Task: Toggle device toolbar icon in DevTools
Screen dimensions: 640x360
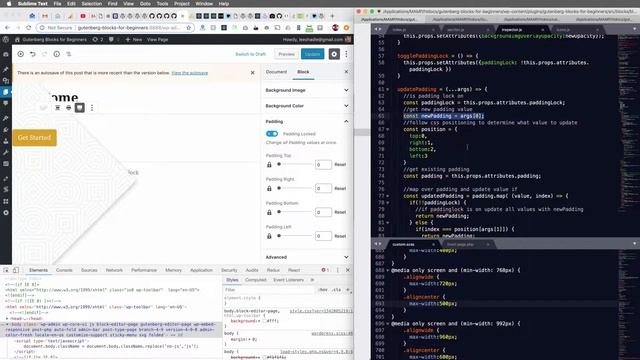Action: click(x=16, y=270)
